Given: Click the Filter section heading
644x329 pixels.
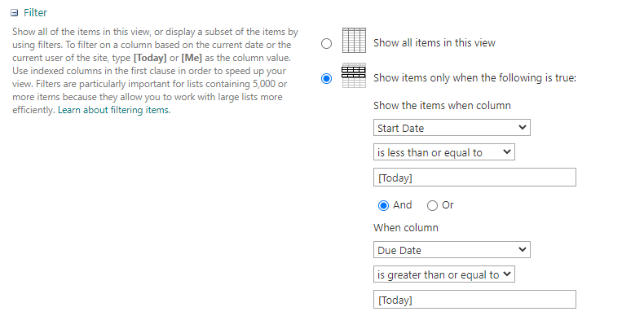Looking at the screenshot, I should click(x=35, y=13).
